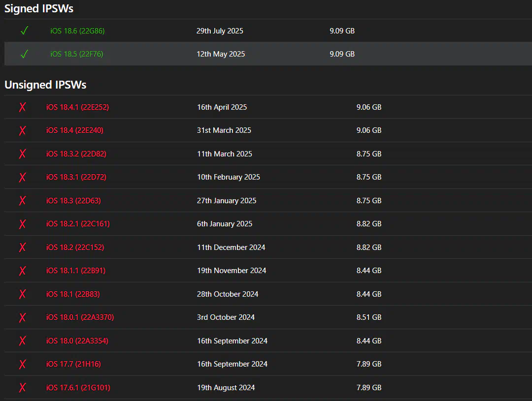This screenshot has width=532, height=401.
Task: Click the 8.44 GB size for iOS 18.1.1
Action: pyautogui.click(x=369, y=271)
